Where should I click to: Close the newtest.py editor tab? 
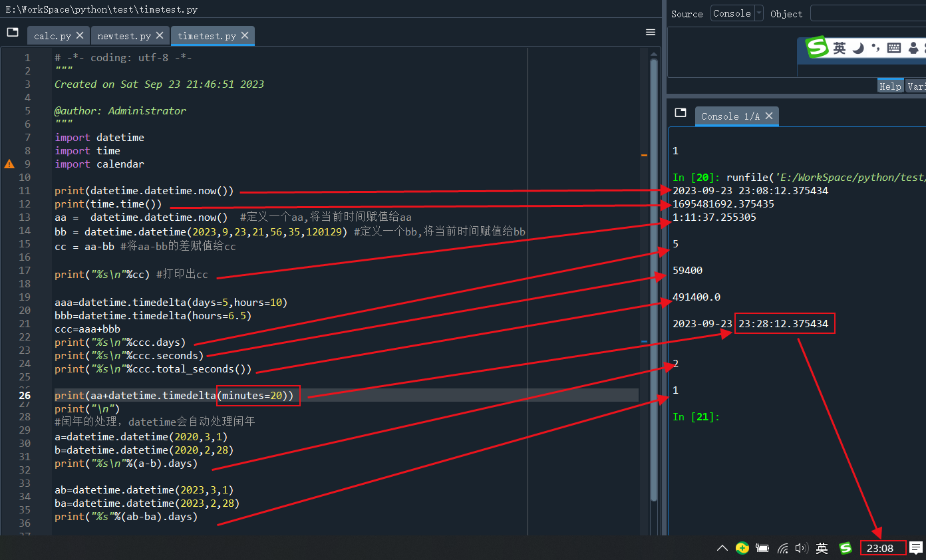click(160, 36)
